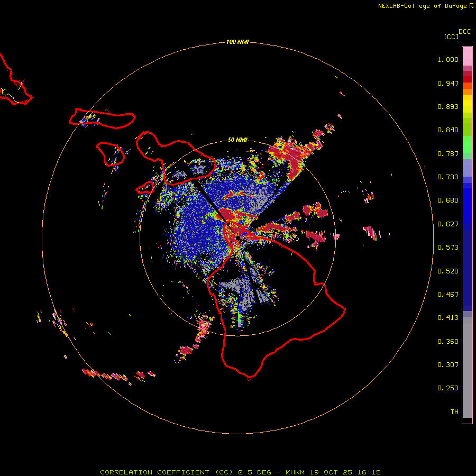Click the 0.413 color scale value
The image size is (476, 476).
coord(448,318)
